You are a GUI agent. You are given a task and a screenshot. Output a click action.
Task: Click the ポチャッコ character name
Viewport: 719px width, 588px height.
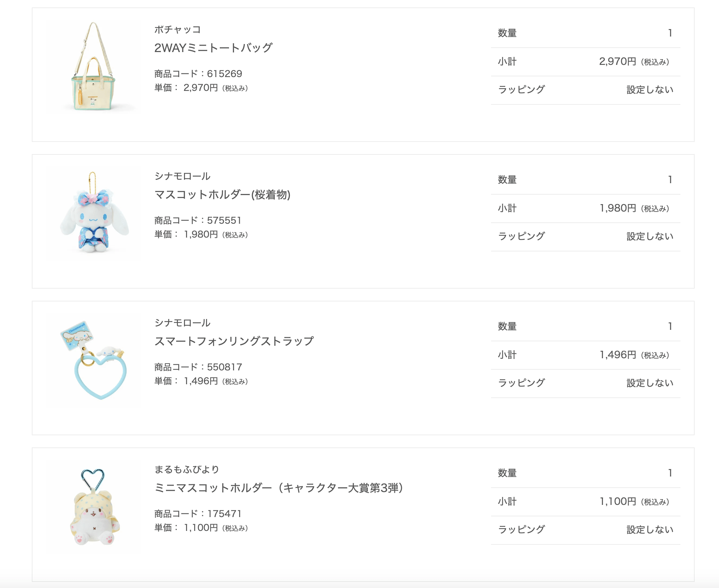click(178, 30)
